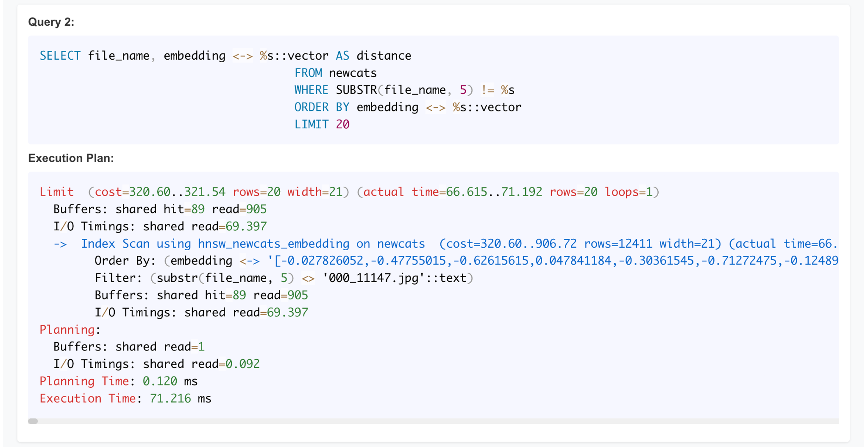868x447 pixels.
Task: Click the SELECT keyword in the query
Action: [60, 56]
